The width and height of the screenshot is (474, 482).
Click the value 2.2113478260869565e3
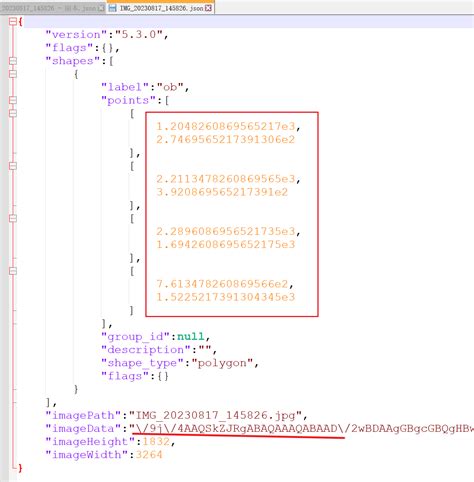pyautogui.click(x=226, y=179)
